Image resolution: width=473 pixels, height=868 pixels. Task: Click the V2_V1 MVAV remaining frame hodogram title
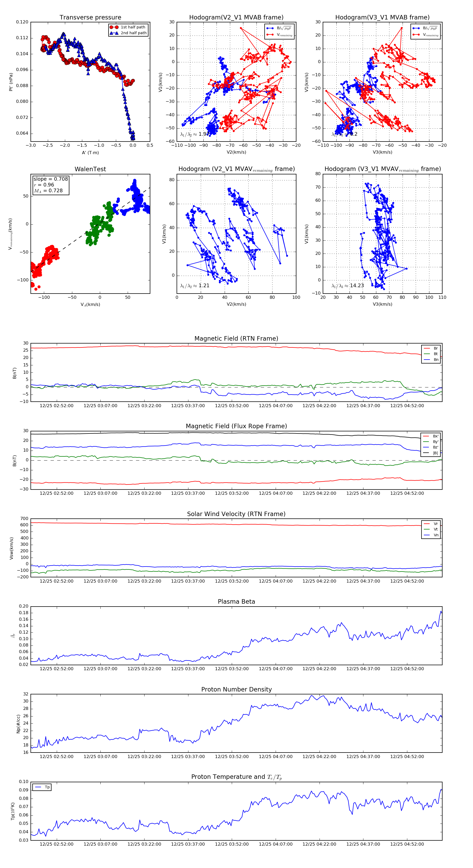click(x=236, y=169)
